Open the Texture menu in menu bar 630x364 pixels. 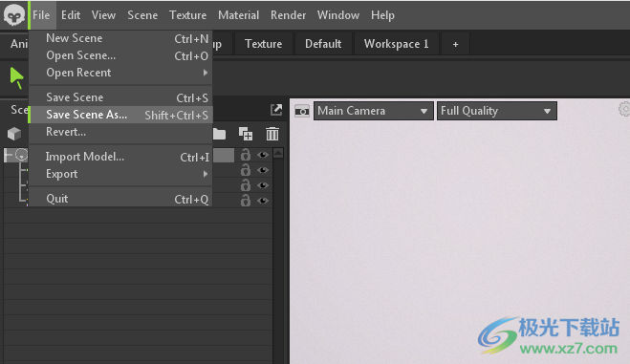click(187, 15)
